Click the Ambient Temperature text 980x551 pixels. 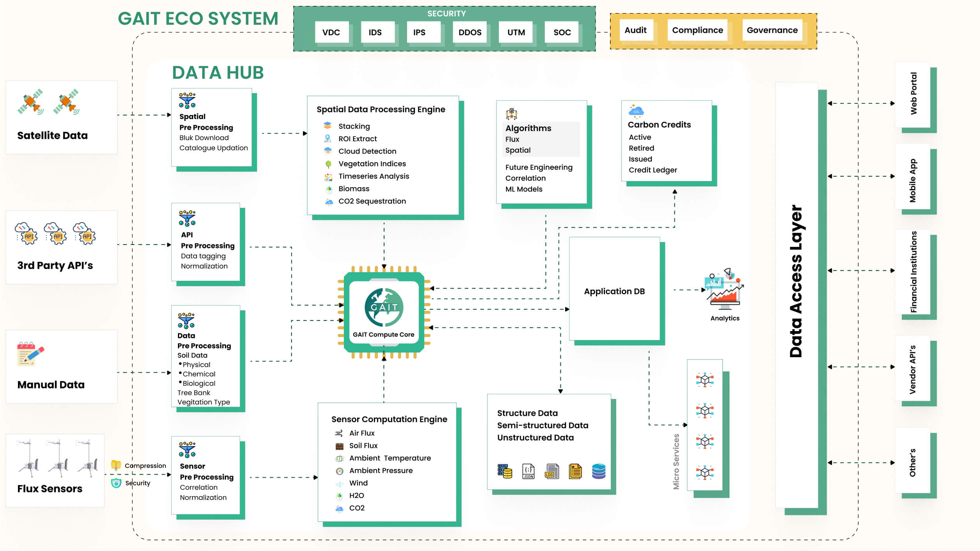(390, 458)
